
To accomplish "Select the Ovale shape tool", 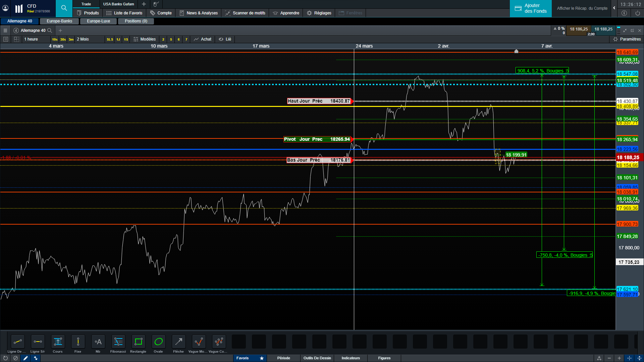I will coord(158,342).
